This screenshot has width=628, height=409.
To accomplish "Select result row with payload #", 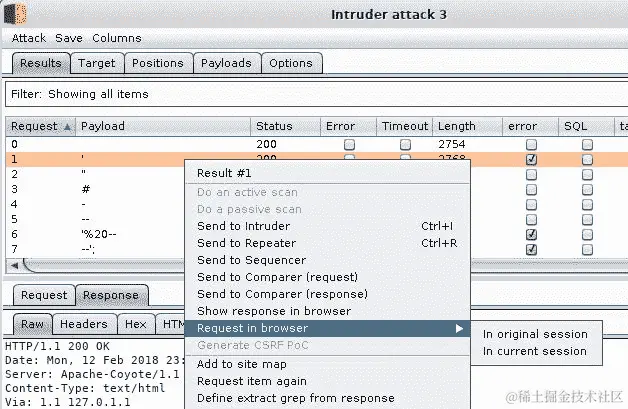I will 95,189.
